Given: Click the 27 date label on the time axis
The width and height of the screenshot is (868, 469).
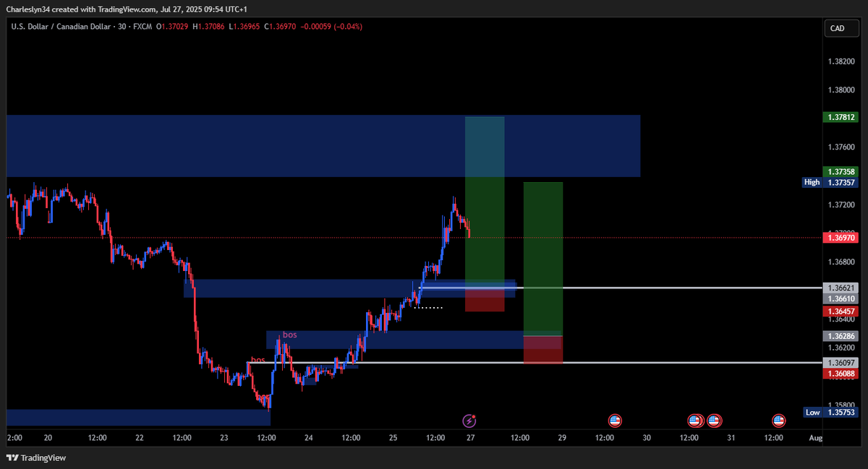Looking at the screenshot, I should (x=470, y=438).
